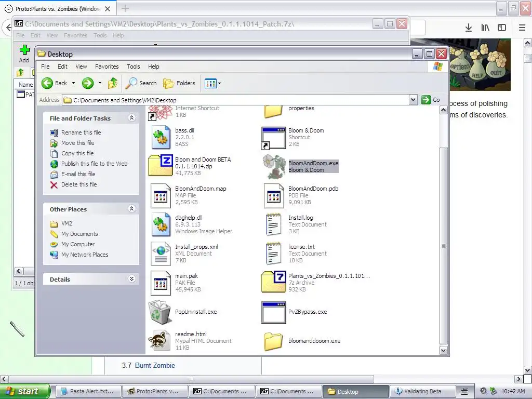Click the vertical scrollbar down arrow in Desktop window

click(443, 350)
